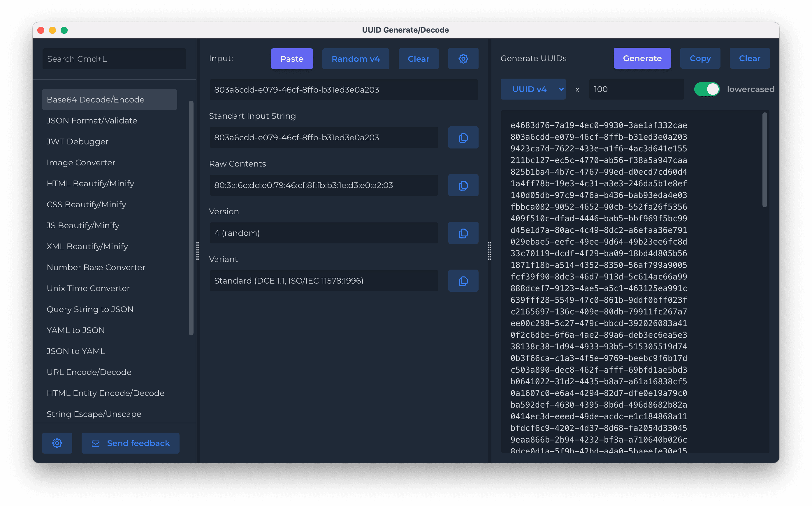Copy the Raw Contents value
Screen dimensions: 812x506
pos(463,185)
